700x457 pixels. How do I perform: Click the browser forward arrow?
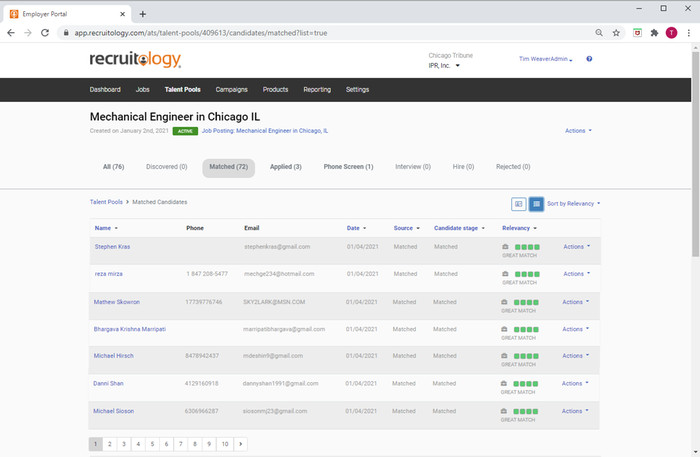tap(28, 33)
